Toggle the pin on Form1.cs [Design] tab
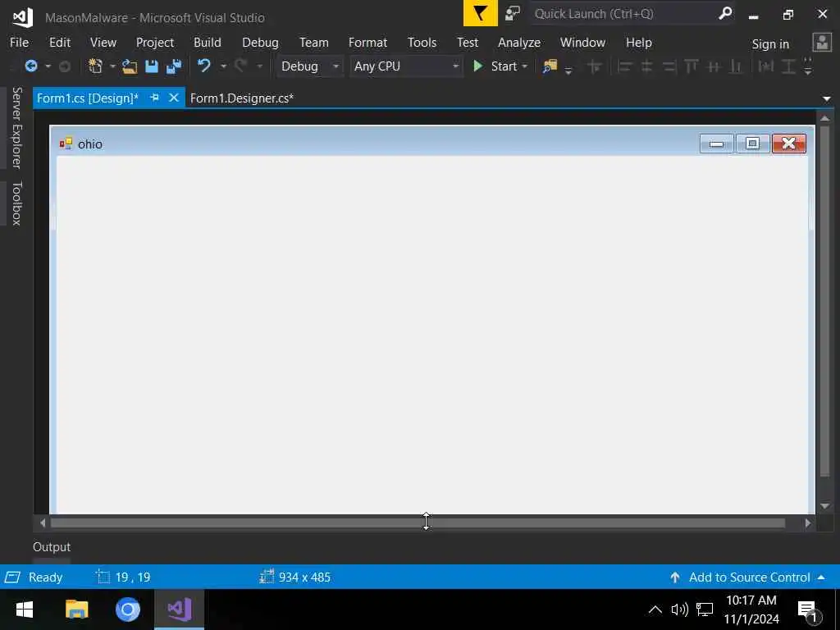Viewport: 840px width, 630px height. 154,98
